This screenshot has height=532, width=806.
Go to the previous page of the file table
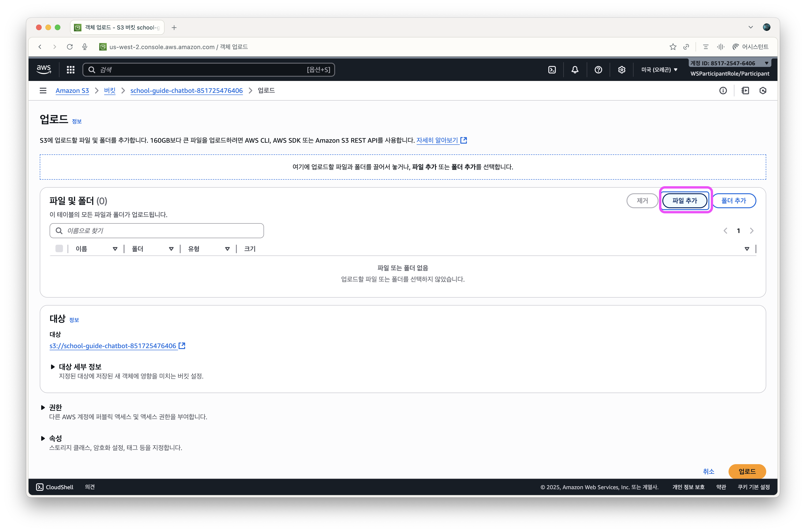[x=725, y=231]
